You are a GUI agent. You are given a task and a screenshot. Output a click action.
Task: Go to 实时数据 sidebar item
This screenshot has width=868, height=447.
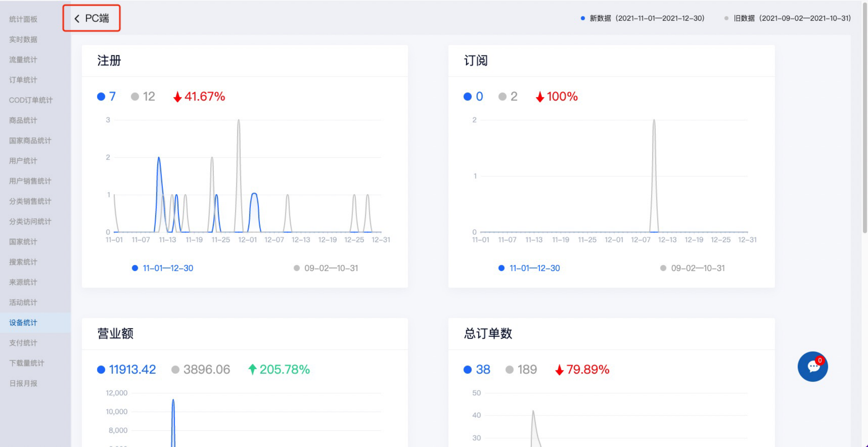click(x=23, y=40)
